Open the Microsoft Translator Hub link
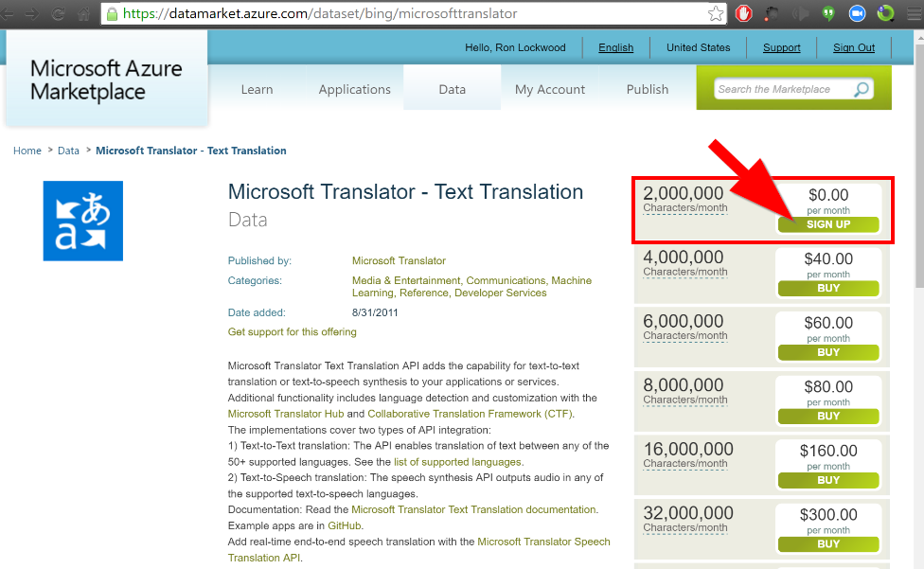Image resolution: width=924 pixels, height=569 pixels. (x=285, y=414)
